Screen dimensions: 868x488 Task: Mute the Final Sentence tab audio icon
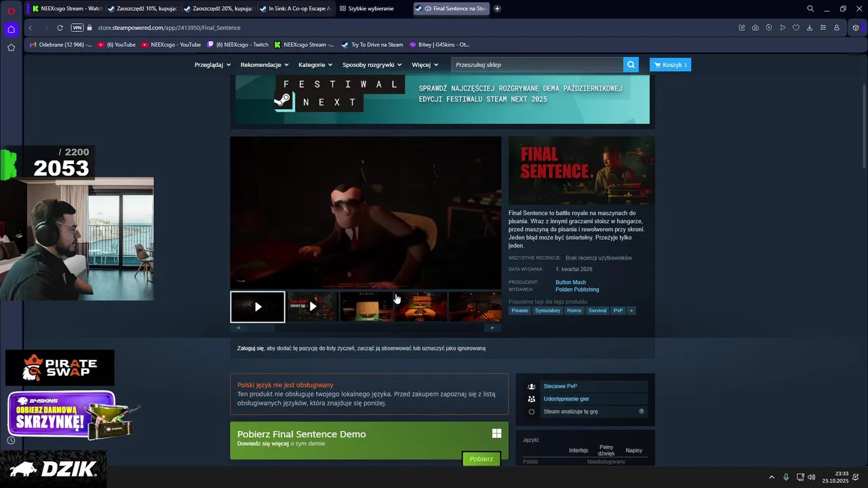pos(428,9)
